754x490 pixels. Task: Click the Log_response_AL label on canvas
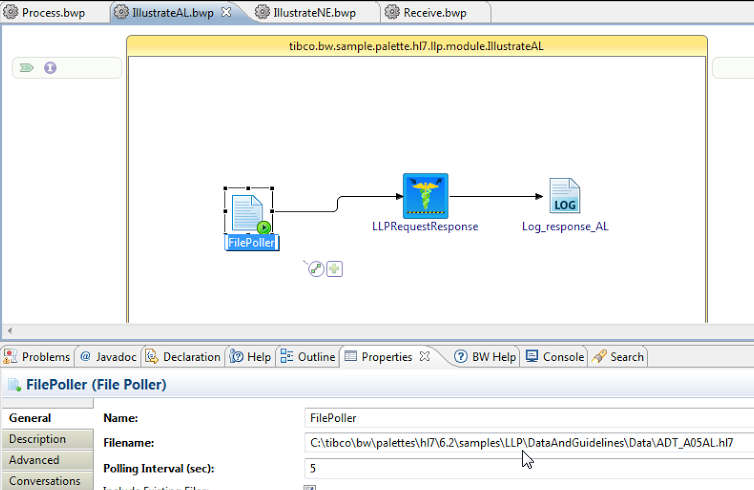[x=565, y=226]
